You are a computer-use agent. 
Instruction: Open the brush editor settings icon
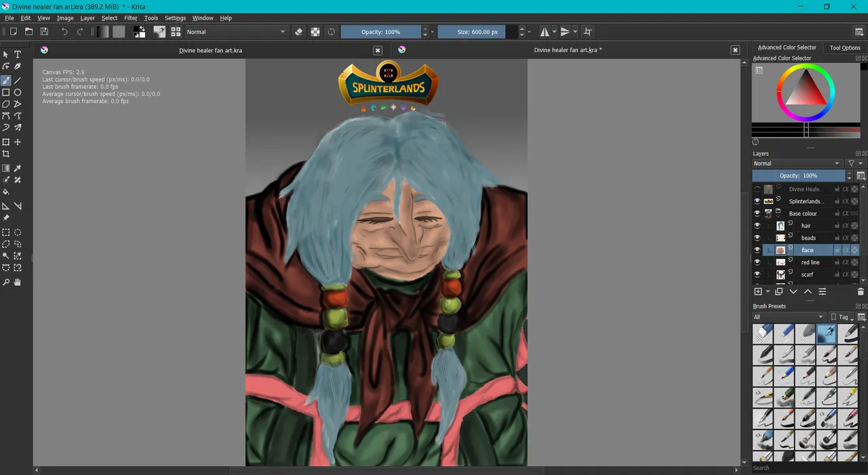[159, 32]
